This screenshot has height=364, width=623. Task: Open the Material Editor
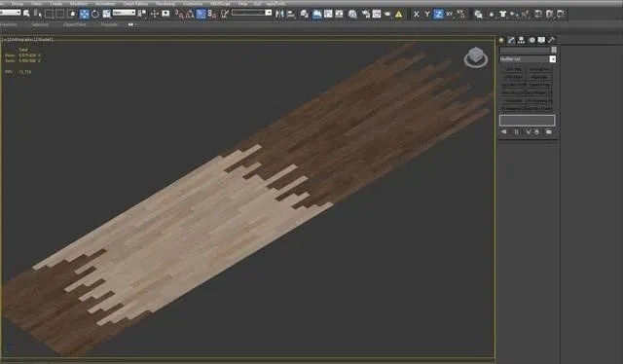tap(352, 15)
